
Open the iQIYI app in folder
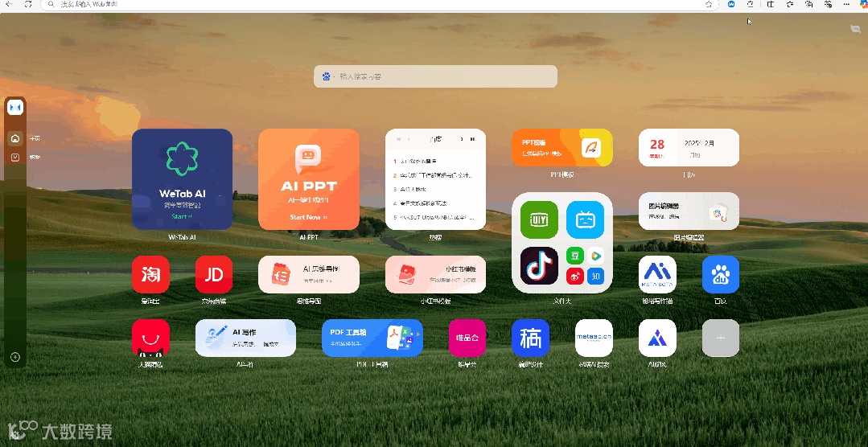(x=539, y=220)
